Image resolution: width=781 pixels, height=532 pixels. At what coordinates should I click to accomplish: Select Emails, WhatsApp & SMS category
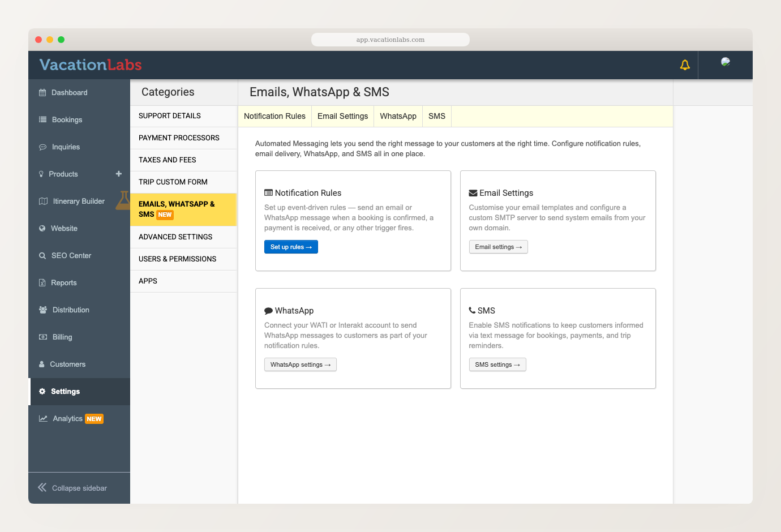[x=183, y=209]
